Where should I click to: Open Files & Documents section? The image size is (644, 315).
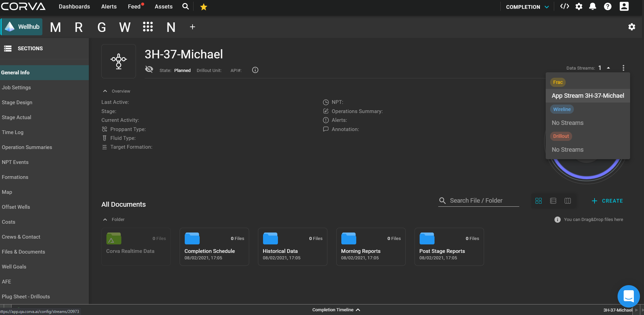pos(44,252)
